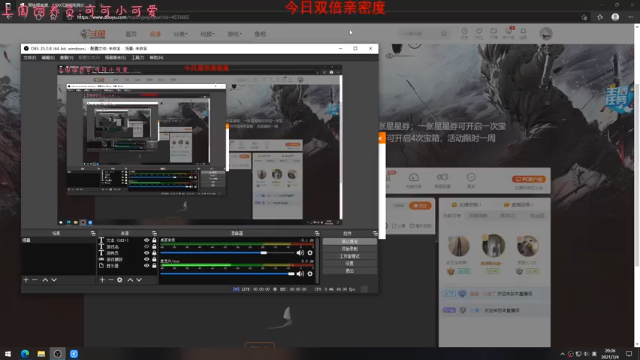Toggle the lock on the last source in the list

[154, 266]
